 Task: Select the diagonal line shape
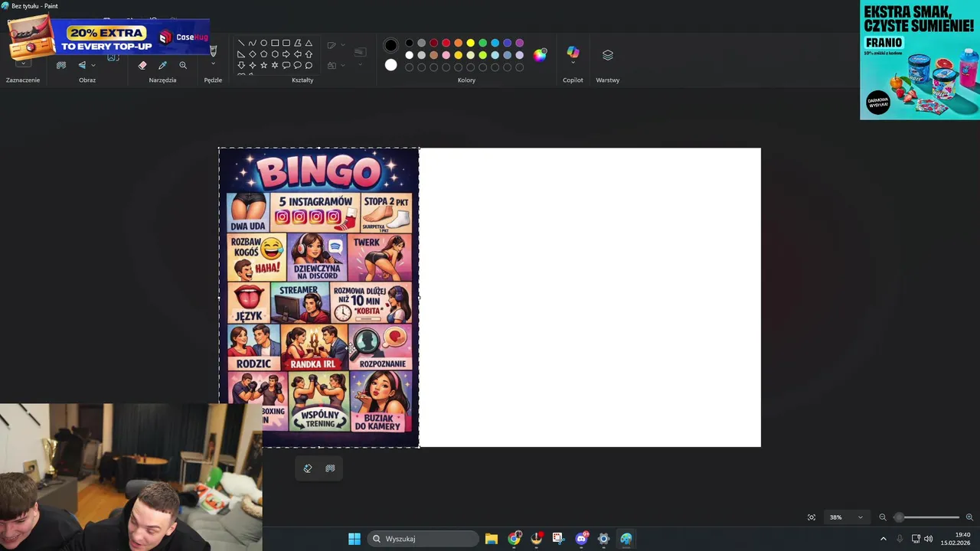point(241,43)
